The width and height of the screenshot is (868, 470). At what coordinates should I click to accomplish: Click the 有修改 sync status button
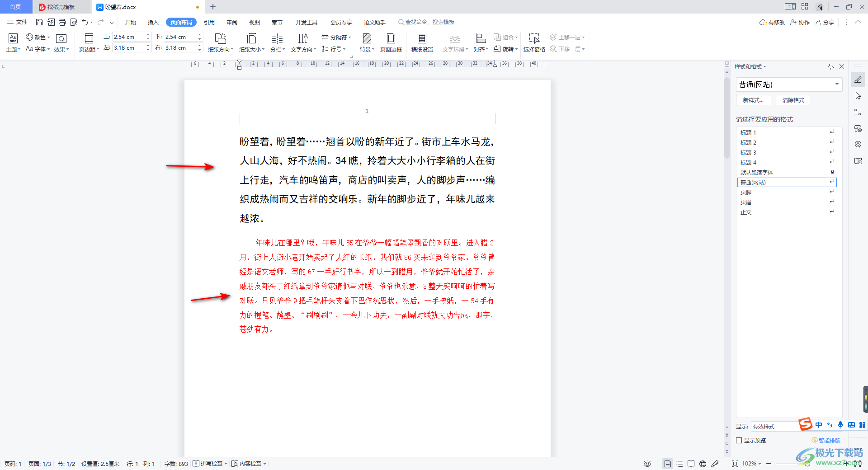pyautogui.click(x=772, y=22)
